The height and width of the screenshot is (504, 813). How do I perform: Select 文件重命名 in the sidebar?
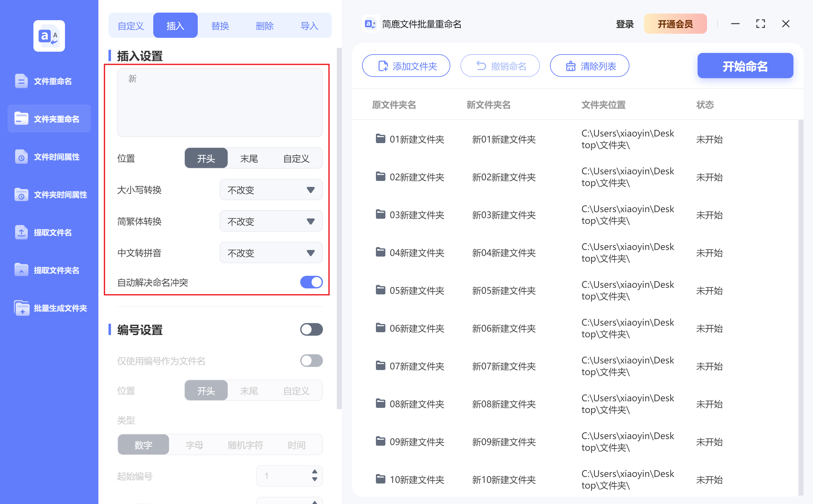point(49,81)
